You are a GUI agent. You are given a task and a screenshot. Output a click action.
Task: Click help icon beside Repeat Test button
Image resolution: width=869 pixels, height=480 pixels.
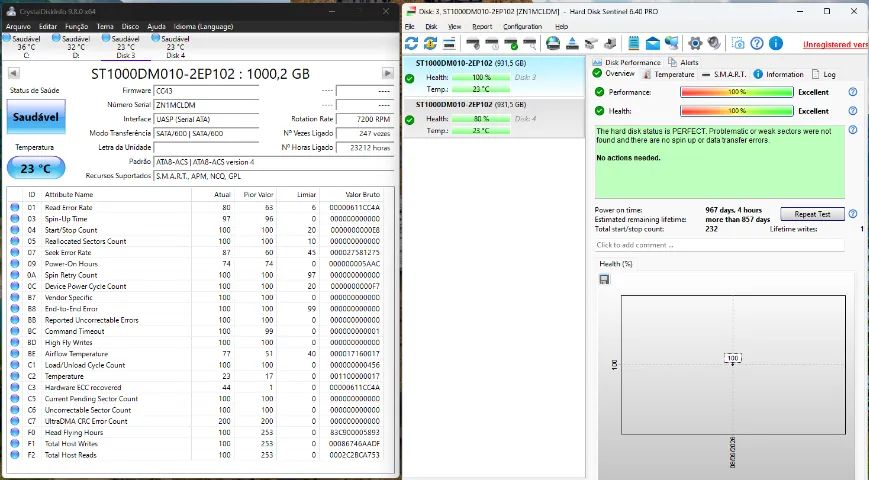(x=853, y=213)
